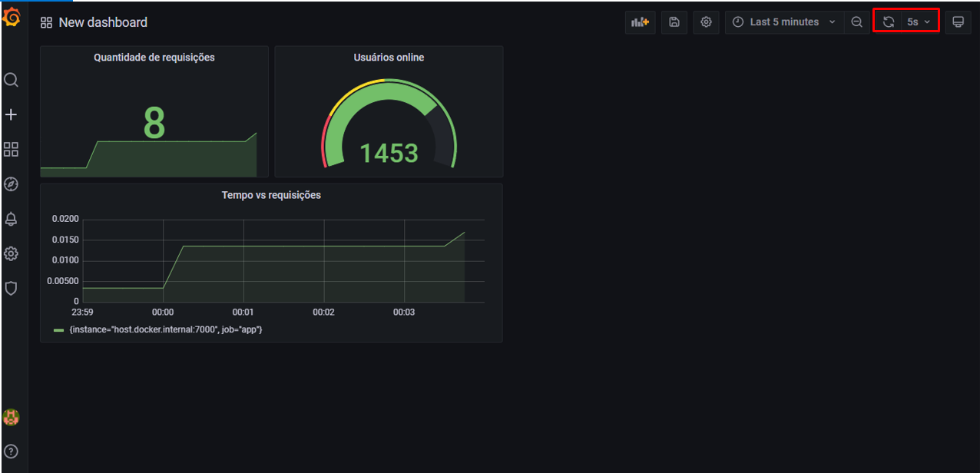The height and width of the screenshot is (473, 980).
Task: Toggle the host.docker.internal series in the legend
Action: tap(165, 329)
